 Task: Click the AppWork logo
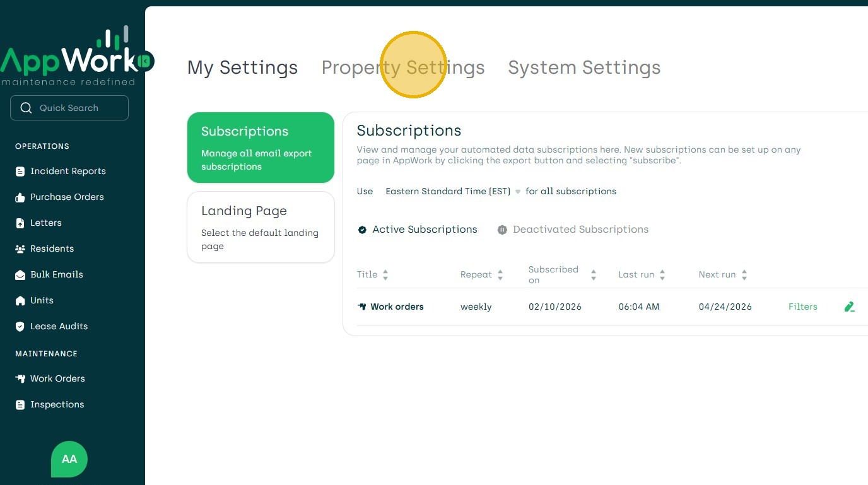(x=68, y=56)
